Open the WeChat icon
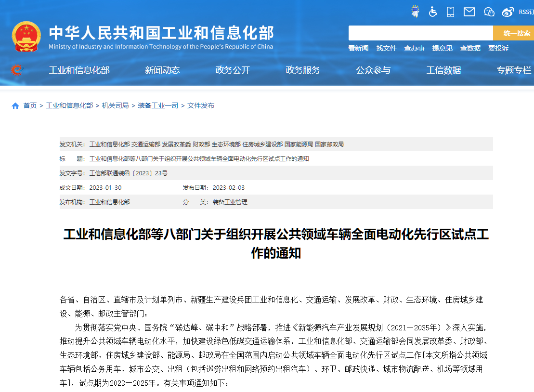The image size is (534, 392). [489, 12]
